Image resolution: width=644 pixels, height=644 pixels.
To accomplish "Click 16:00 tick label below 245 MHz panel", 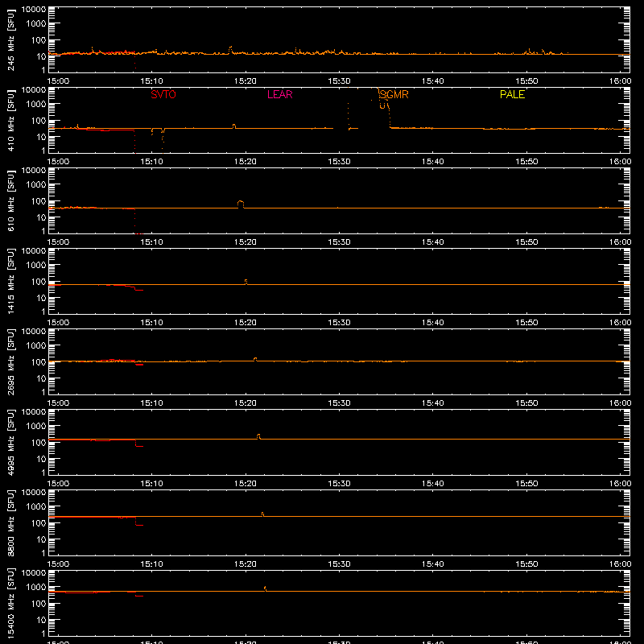I will click(x=620, y=81).
